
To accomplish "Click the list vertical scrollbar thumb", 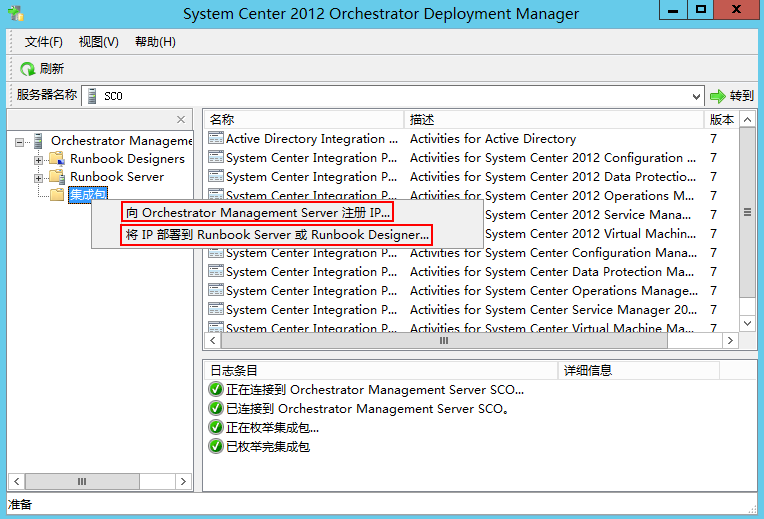I will point(747,212).
